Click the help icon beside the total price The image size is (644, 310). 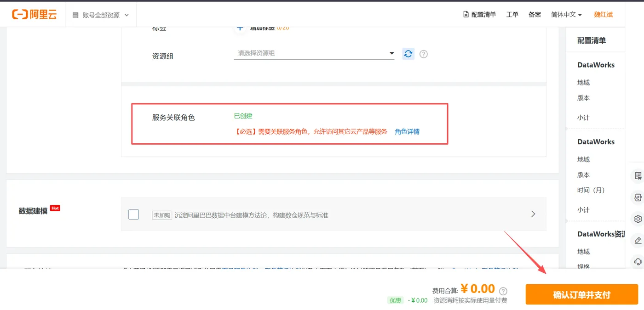click(503, 291)
